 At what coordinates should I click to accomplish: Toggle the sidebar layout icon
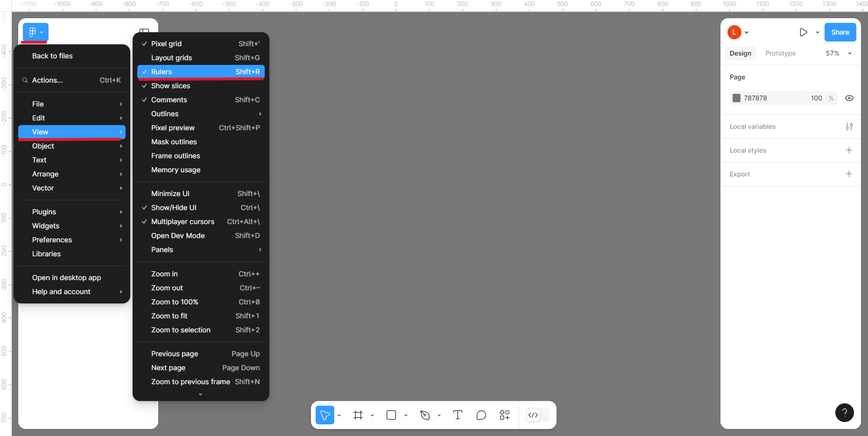pyautogui.click(x=144, y=31)
